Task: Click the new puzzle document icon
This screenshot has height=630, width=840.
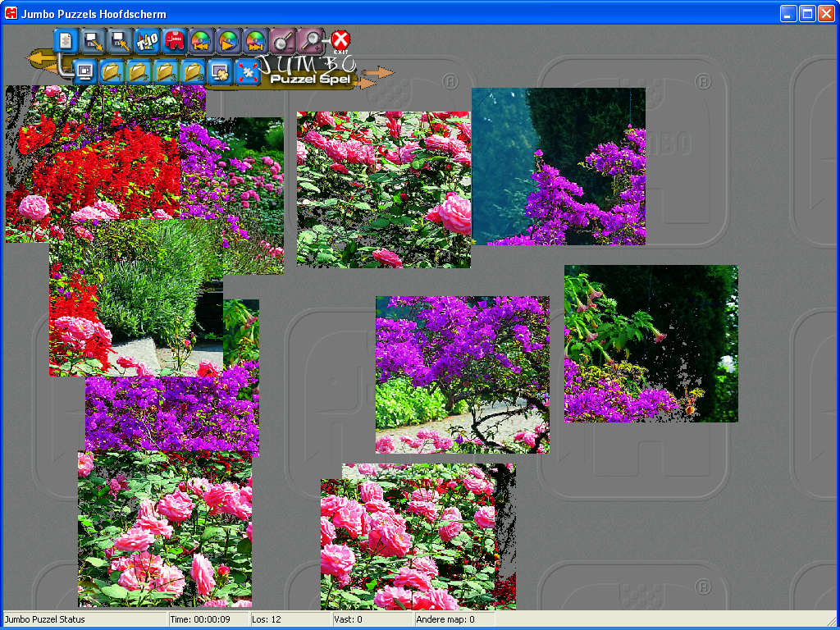Action: coord(67,40)
